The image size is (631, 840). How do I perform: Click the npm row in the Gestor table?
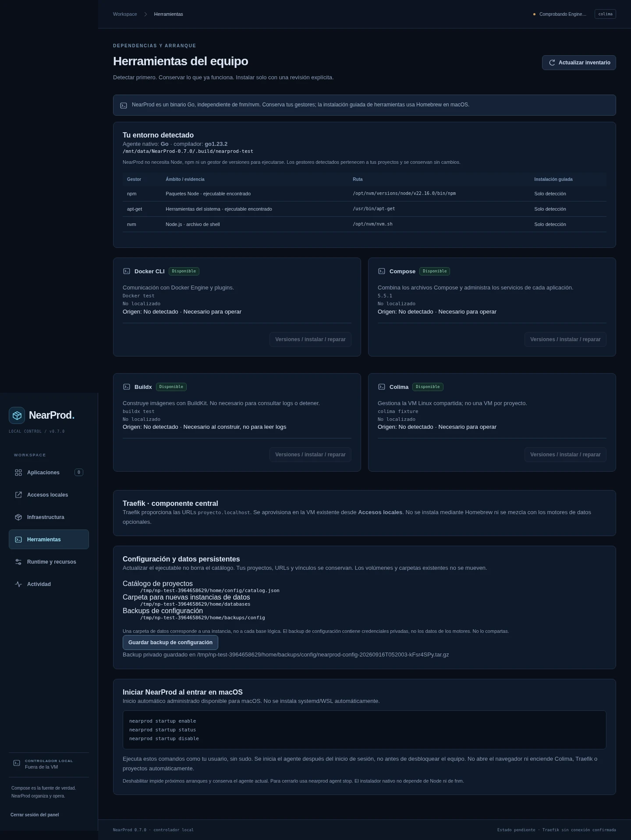coord(365,194)
